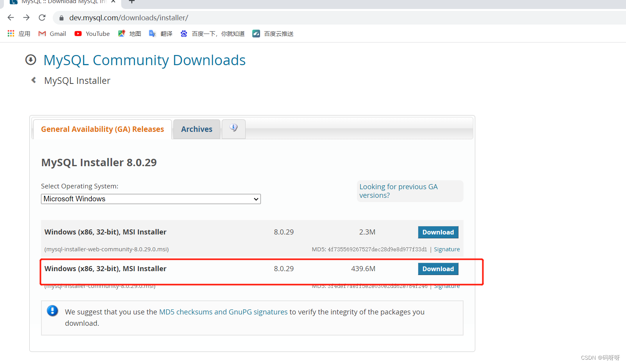Image resolution: width=626 pixels, height=364 pixels.
Task: Reload the page
Action: click(42, 18)
